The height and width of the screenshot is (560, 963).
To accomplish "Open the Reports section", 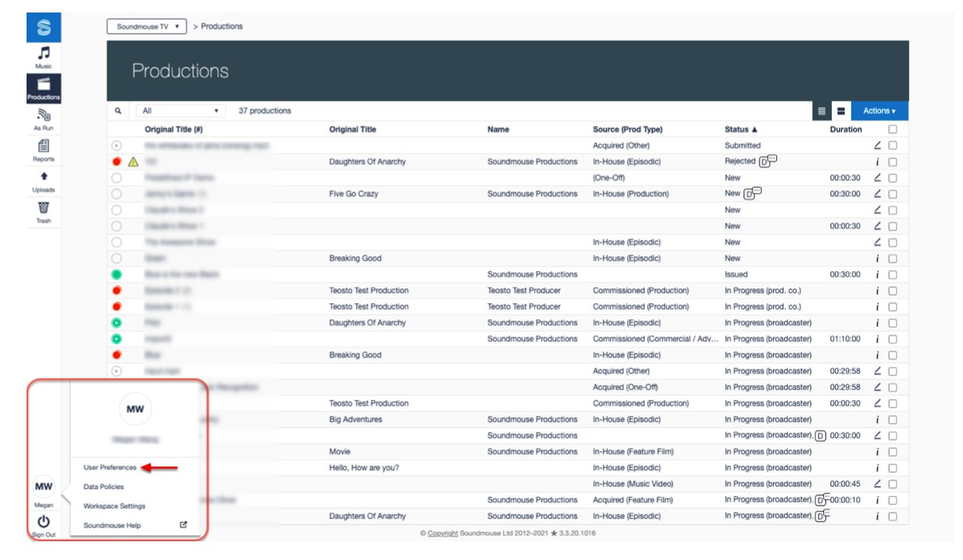I will [x=44, y=151].
